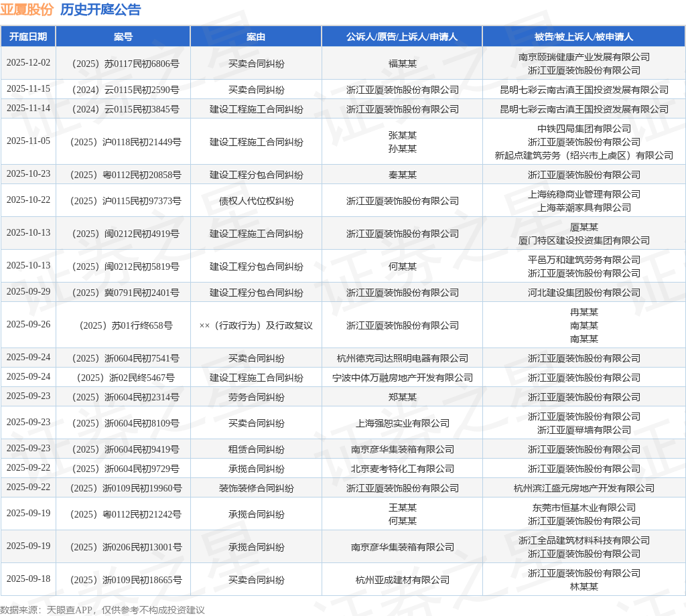Viewport: 686px width, 616px height.
Task: Click case number (2025)浙0604民初7541号
Action: pos(125,358)
